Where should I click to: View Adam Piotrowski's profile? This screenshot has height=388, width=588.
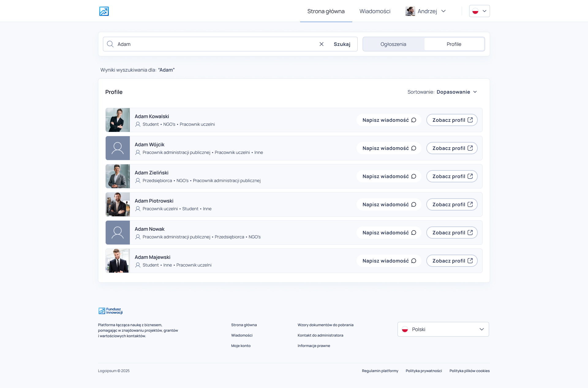[452, 204]
